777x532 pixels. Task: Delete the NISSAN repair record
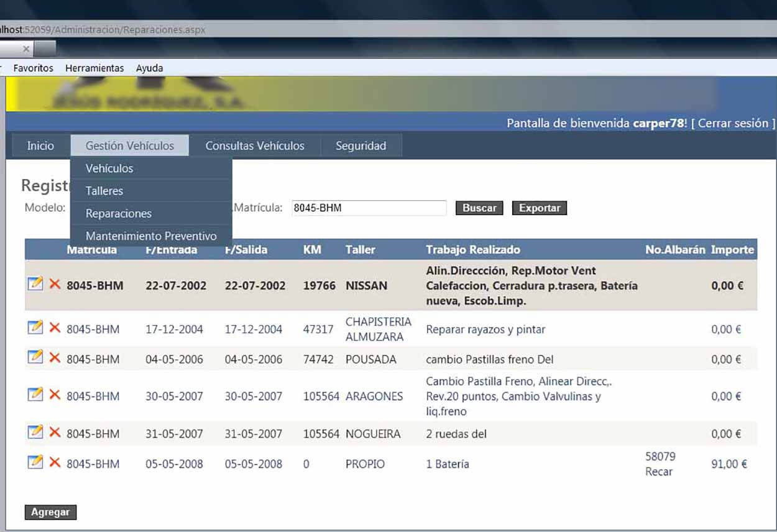(x=55, y=284)
